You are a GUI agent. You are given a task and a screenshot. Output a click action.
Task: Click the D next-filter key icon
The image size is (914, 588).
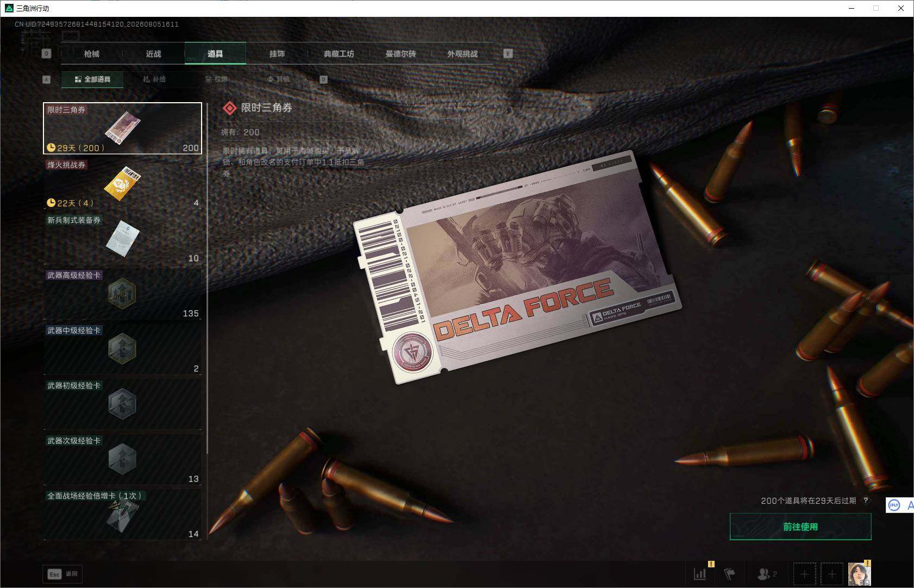point(323,79)
